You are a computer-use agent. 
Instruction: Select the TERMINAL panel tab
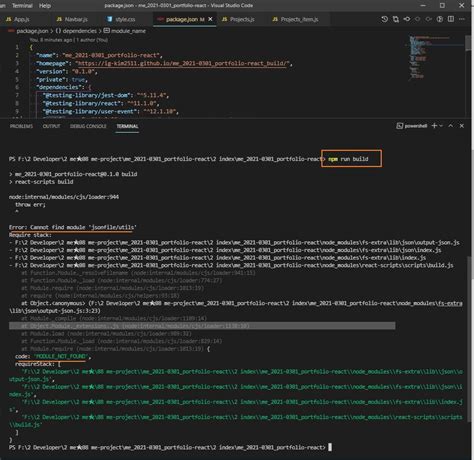127,126
